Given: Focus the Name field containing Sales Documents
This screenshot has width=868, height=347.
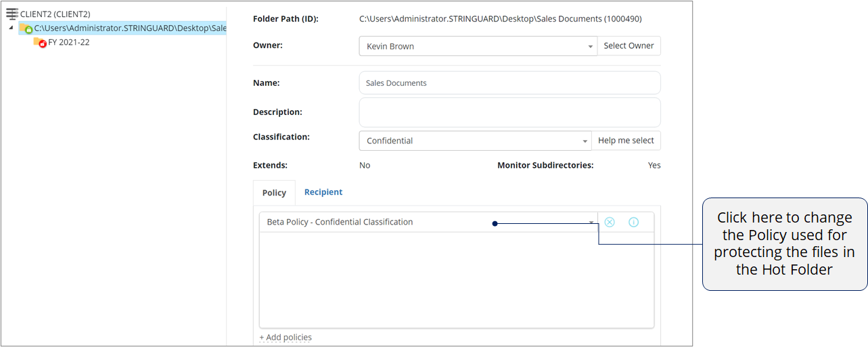Looking at the screenshot, I should [509, 83].
